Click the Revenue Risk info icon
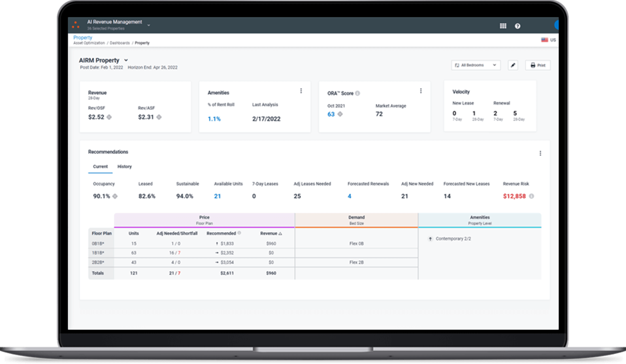The image size is (626, 364). point(532,196)
